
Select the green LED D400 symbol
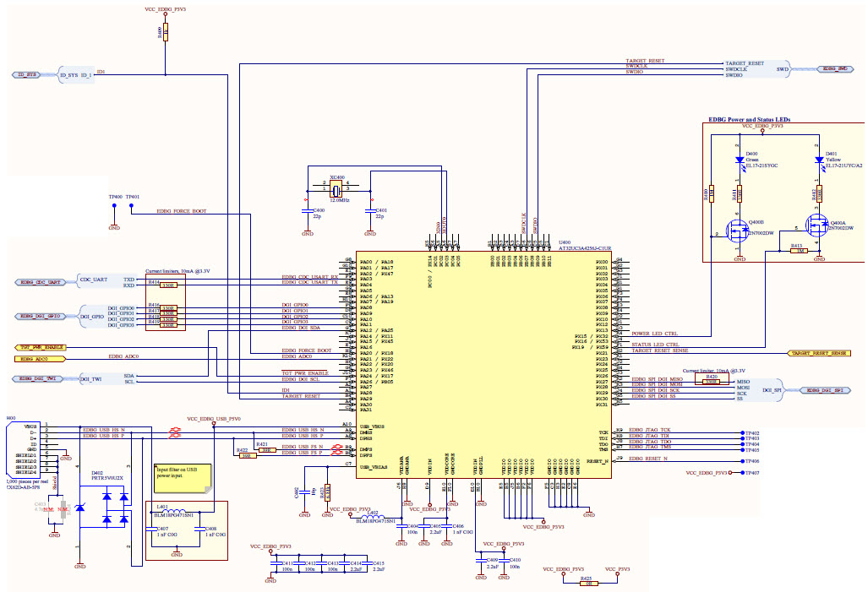tap(740, 160)
